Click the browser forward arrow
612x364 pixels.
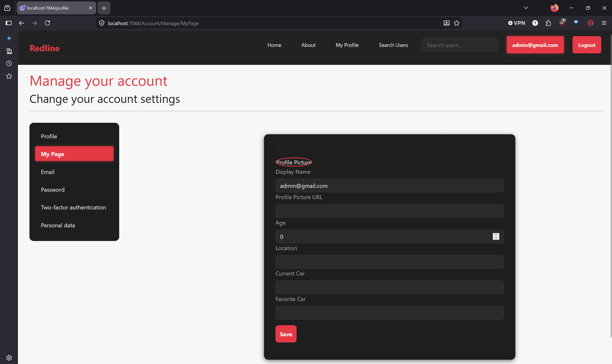[34, 23]
